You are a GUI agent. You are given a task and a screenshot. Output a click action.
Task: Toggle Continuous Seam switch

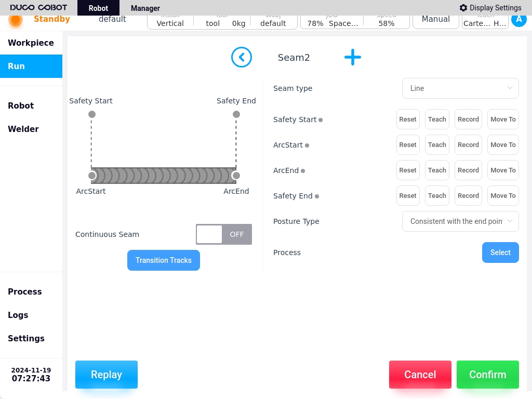click(x=224, y=234)
